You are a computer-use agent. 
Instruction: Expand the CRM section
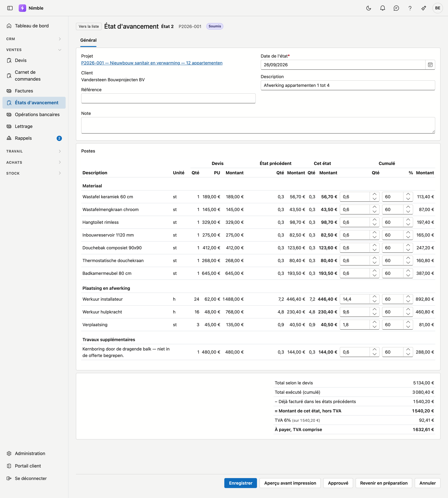pyautogui.click(x=34, y=39)
